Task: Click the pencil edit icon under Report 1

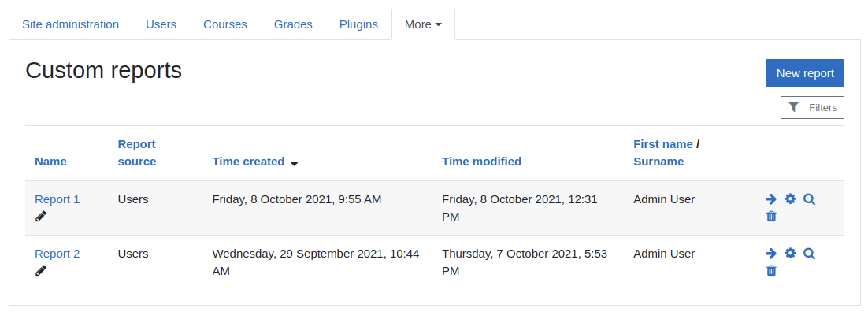Action: tap(41, 217)
